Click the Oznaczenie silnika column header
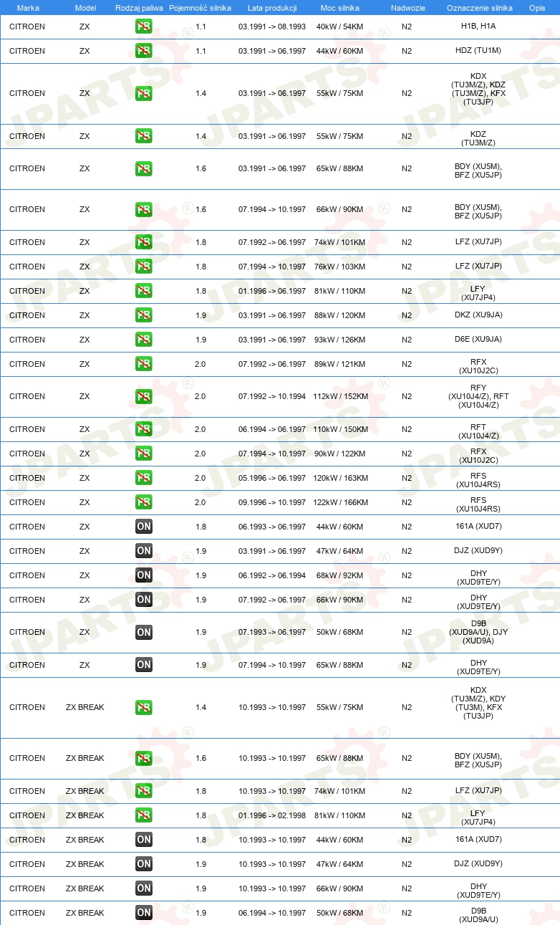 480,8
